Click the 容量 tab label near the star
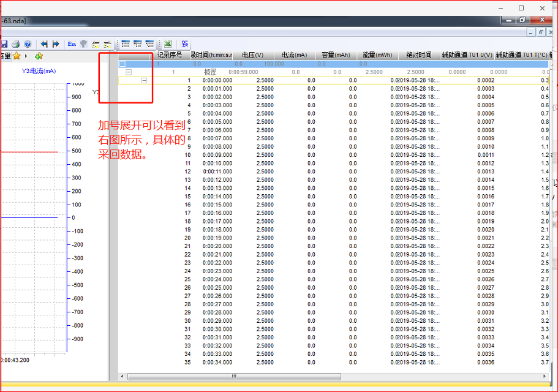Screen dimensions: 558x392 point(6,56)
